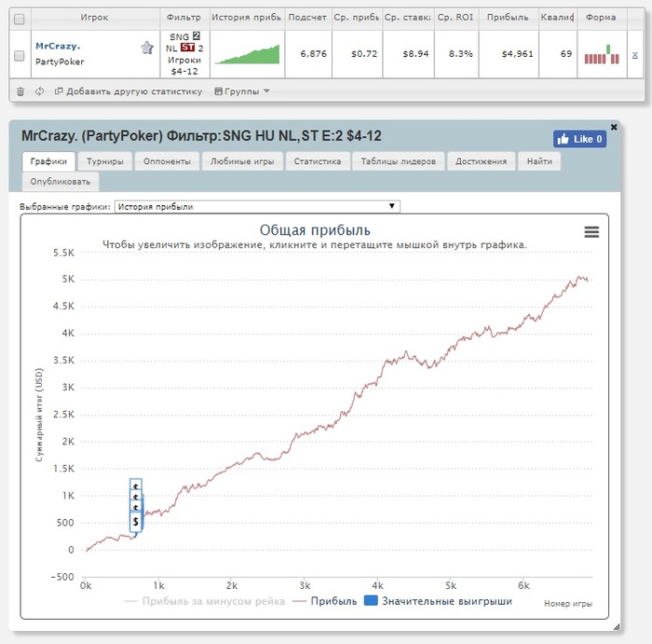Tick the checkbox for MrCrazy. row
The width and height of the screenshot is (652, 644).
coord(20,55)
